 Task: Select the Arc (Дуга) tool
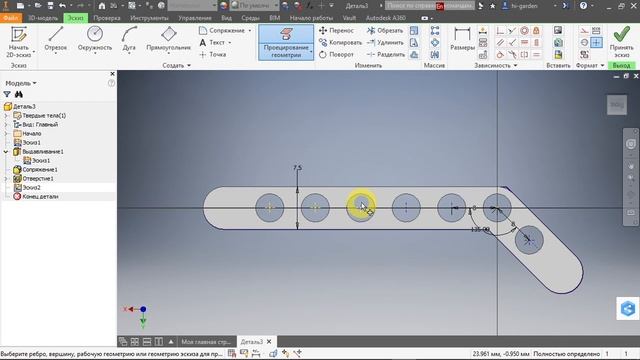coord(129,39)
